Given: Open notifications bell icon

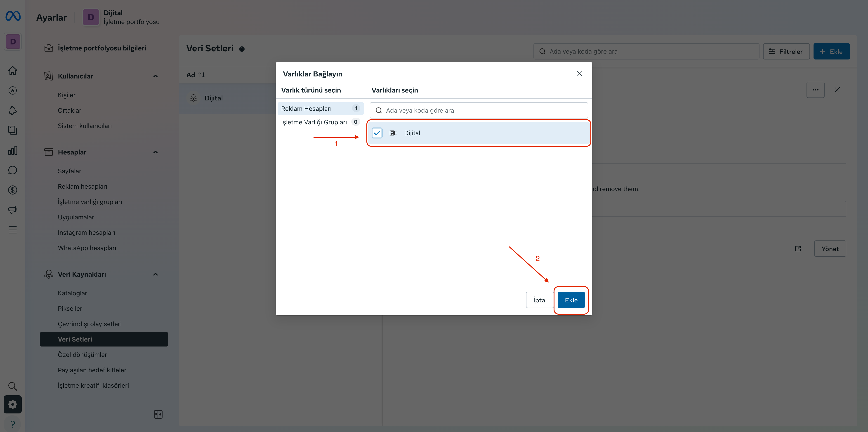Looking at the screenshot, I should tap(12, 110).
